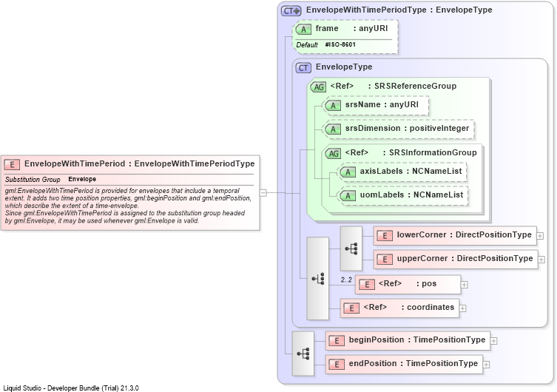Expand the endPosition element
This screenshot has height=392, width=557.
486,365
